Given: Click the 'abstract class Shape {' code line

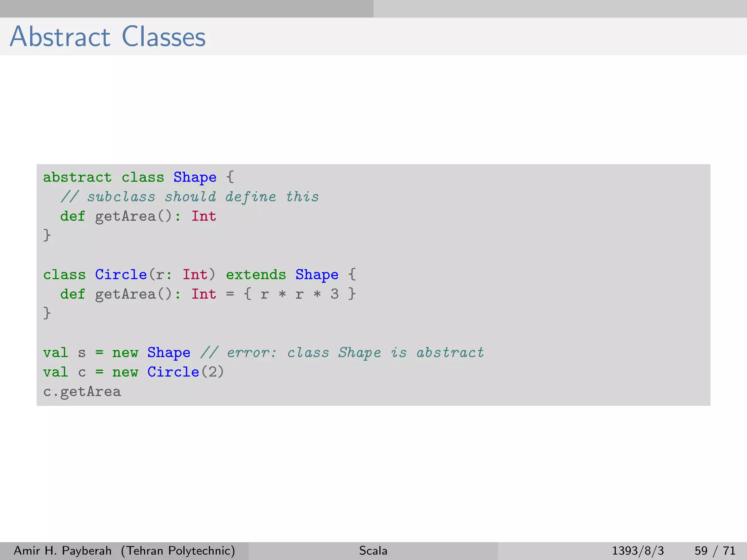Looking at the screenshot, I should point(139,178).
